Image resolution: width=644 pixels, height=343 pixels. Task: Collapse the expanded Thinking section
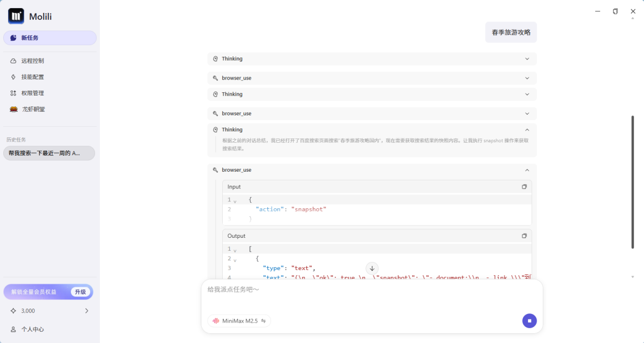[527, 130]
